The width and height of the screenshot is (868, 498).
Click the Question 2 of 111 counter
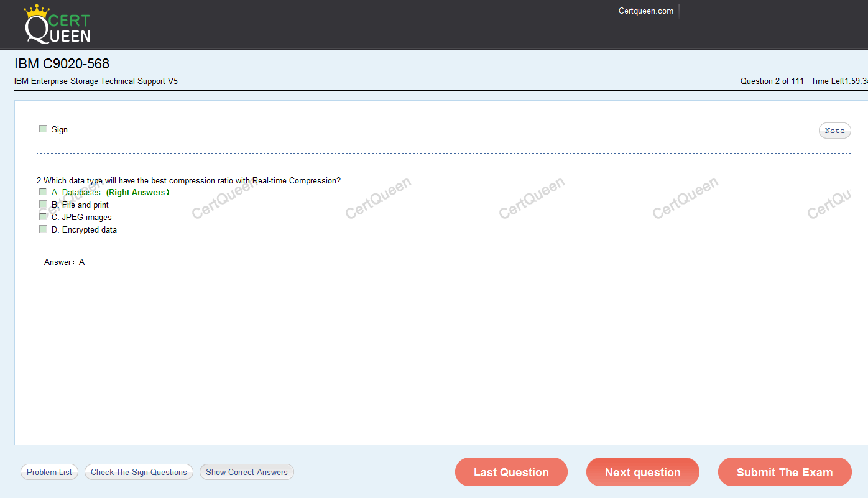tap(772, 81)
